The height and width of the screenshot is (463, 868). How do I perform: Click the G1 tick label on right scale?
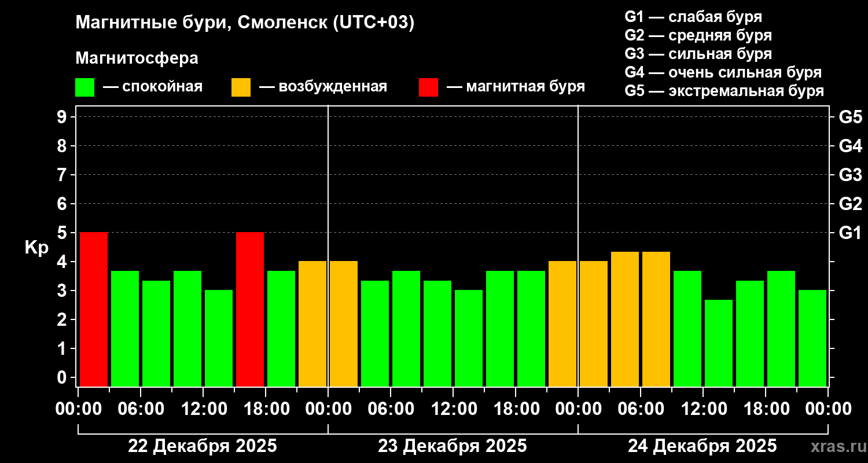pos(851,233)
